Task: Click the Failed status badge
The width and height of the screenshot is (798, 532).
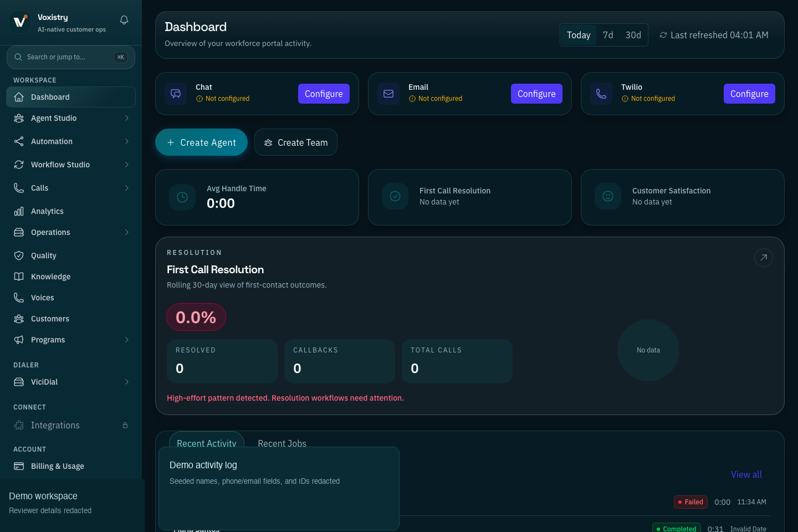Action: point(690,502)
